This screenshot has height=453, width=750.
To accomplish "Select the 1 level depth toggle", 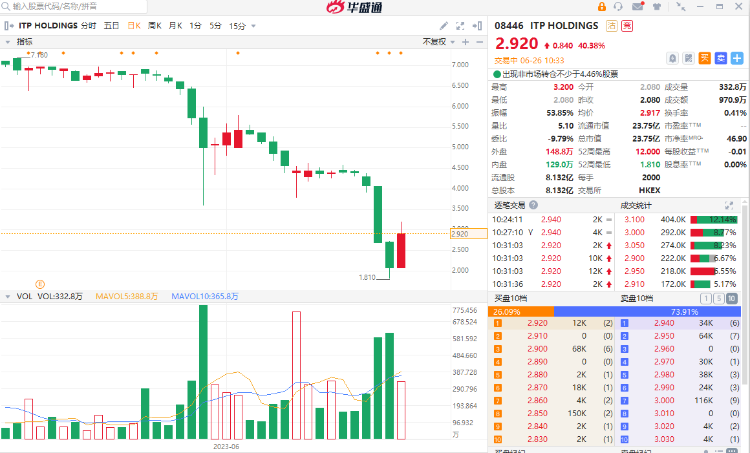I will click(x=706, y=298).
